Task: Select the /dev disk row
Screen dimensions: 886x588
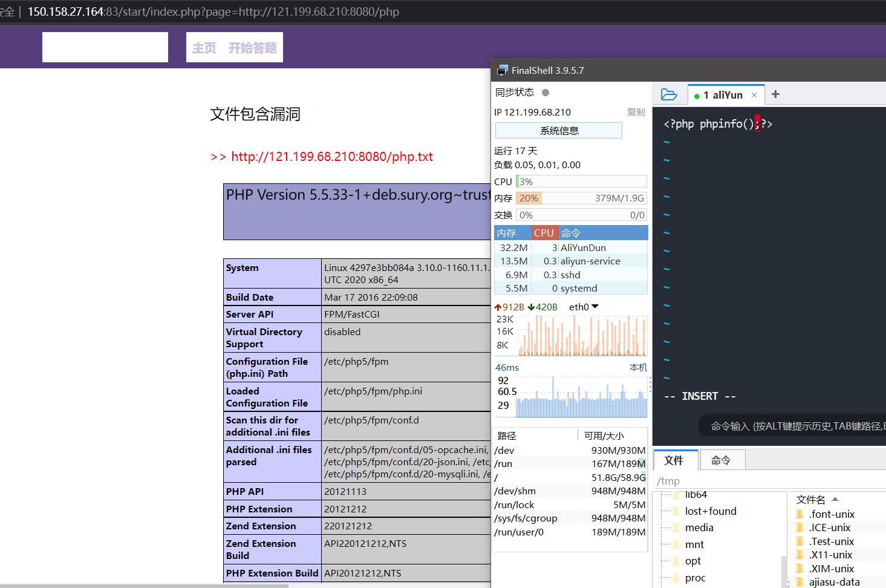Action: click(570, 450)
